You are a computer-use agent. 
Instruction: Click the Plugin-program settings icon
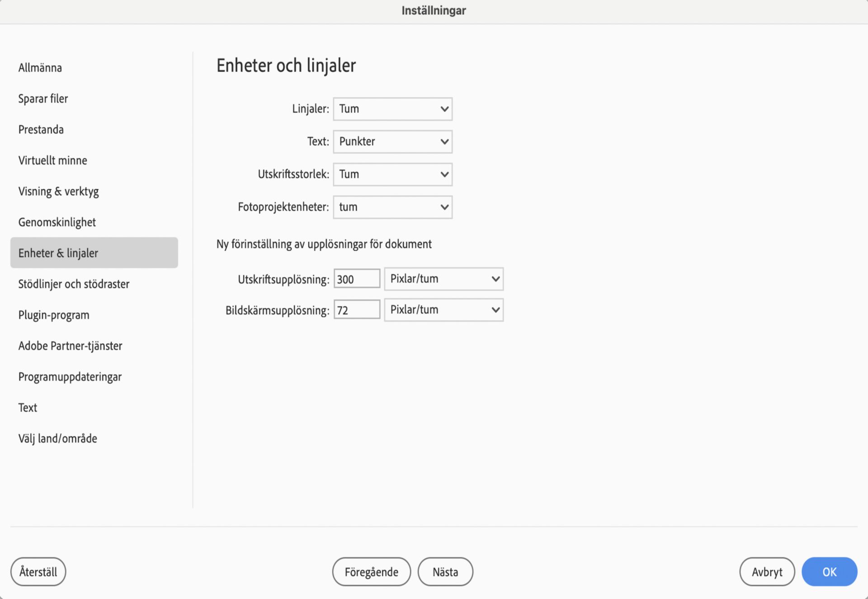(54, 314)
